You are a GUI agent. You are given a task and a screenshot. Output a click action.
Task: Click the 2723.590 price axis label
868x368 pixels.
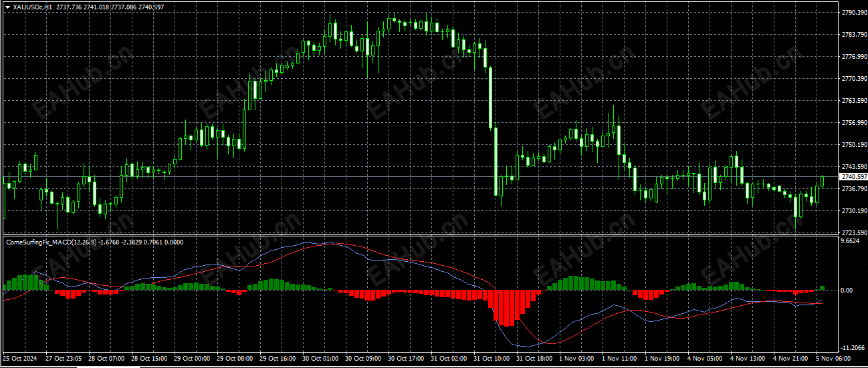click(853, 232)
